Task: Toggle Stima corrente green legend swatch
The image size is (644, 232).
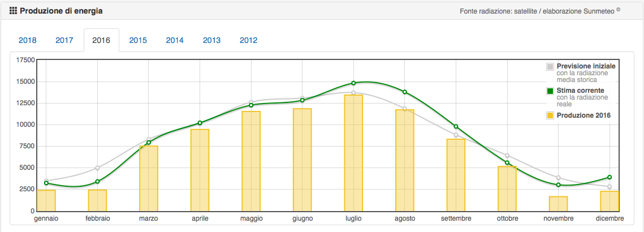Action: 550,91
